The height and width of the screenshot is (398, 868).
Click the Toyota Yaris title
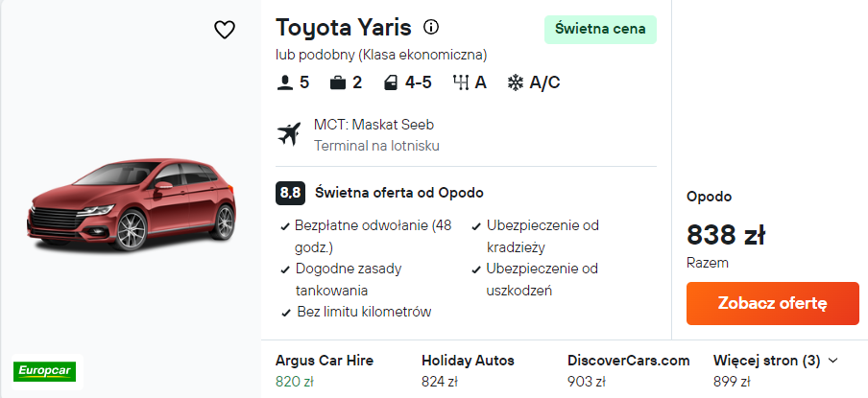coord(344,28)
